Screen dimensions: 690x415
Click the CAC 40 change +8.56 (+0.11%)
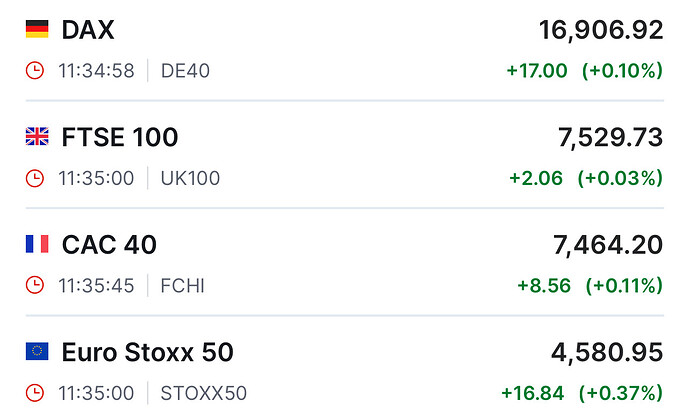click(x=590, y=286)
